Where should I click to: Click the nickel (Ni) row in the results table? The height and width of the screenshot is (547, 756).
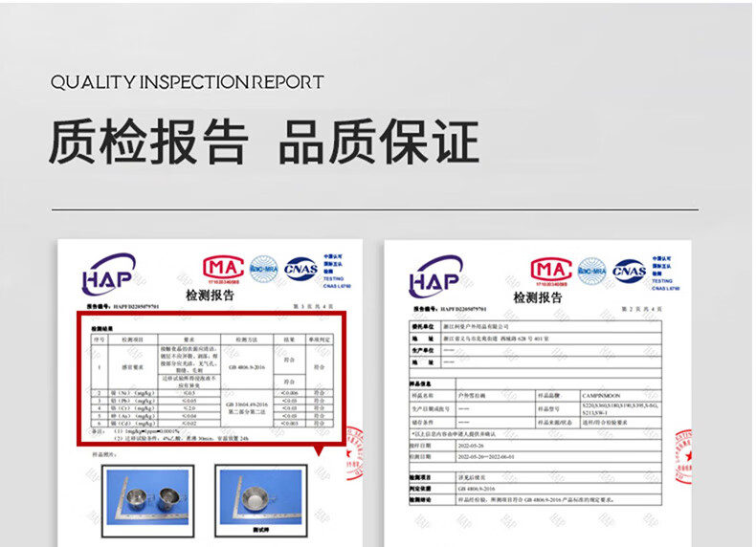coord(212,393)
